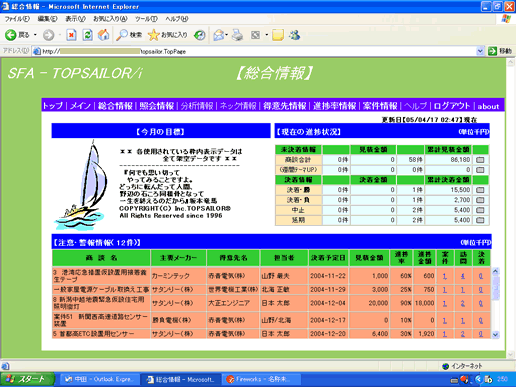Click the 決着 link in the 2004-12-20 row

coord(481,334)
